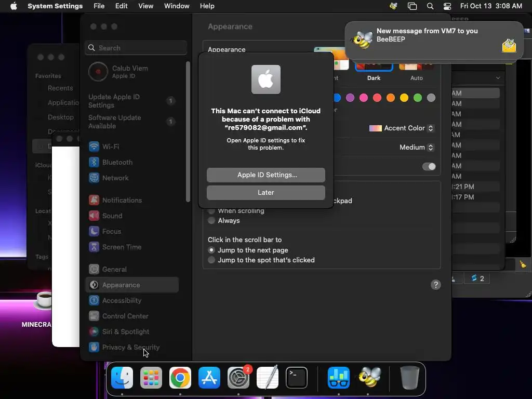
Task: Select Update Apple ID Settings item
Action: click(132, 101)
